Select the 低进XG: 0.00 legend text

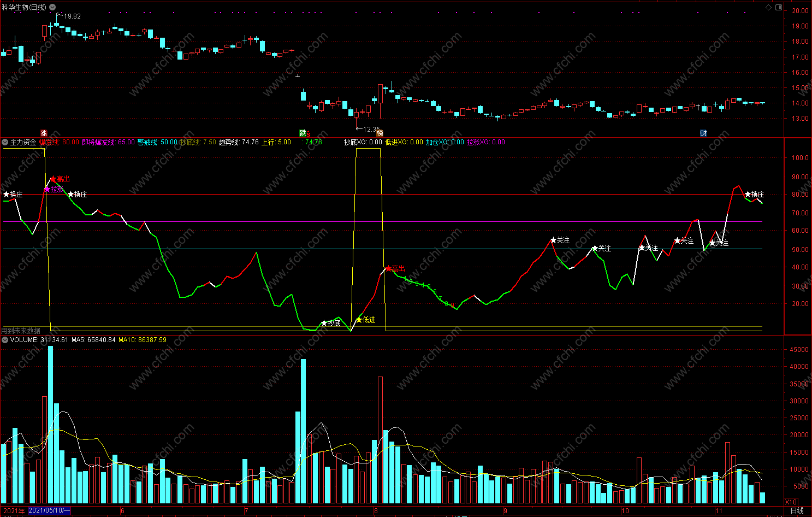click(x=404, y=142)
